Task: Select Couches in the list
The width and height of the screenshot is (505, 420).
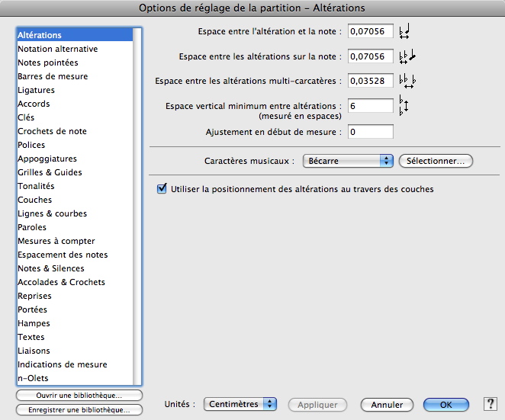Action: [75, 200]
